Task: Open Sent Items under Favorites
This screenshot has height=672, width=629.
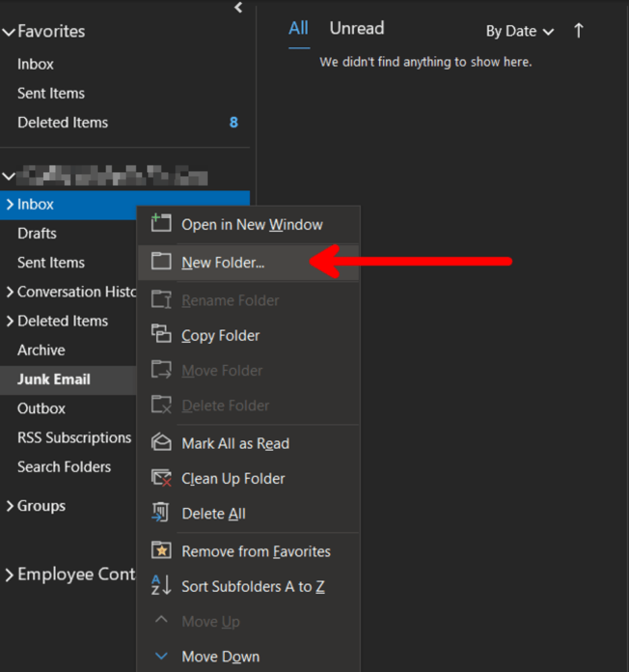Action: 51,93
